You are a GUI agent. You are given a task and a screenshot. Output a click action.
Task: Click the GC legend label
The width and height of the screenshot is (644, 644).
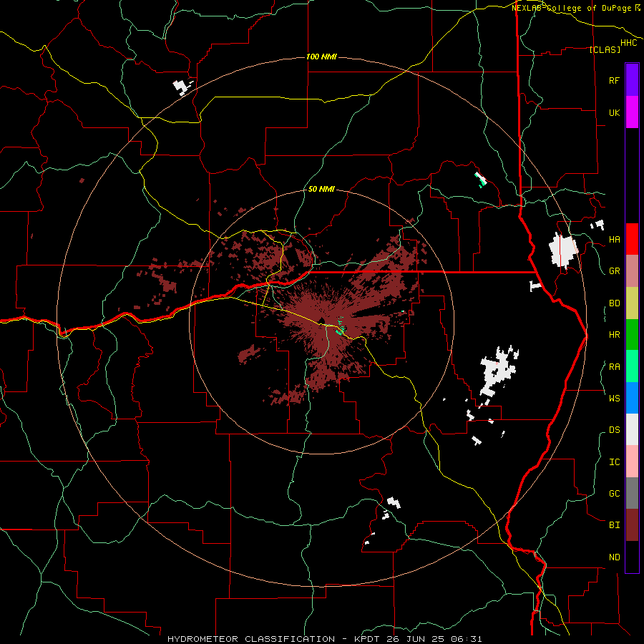(x=614, y=494)
